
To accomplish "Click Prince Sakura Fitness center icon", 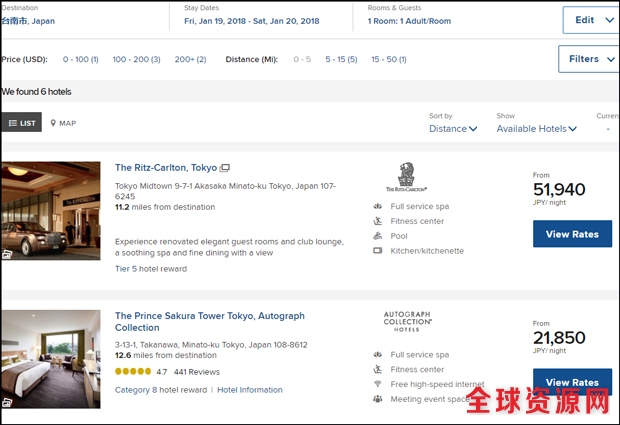I will tap(378, 369).
